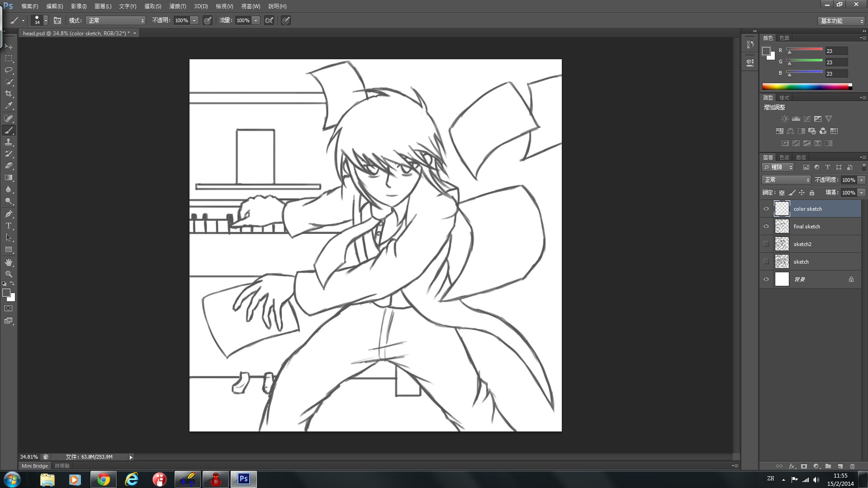This screenshot has height=488, width=868.
Task: Open the 濾鏡(T) filter menu
Action: tap(177, 6)
